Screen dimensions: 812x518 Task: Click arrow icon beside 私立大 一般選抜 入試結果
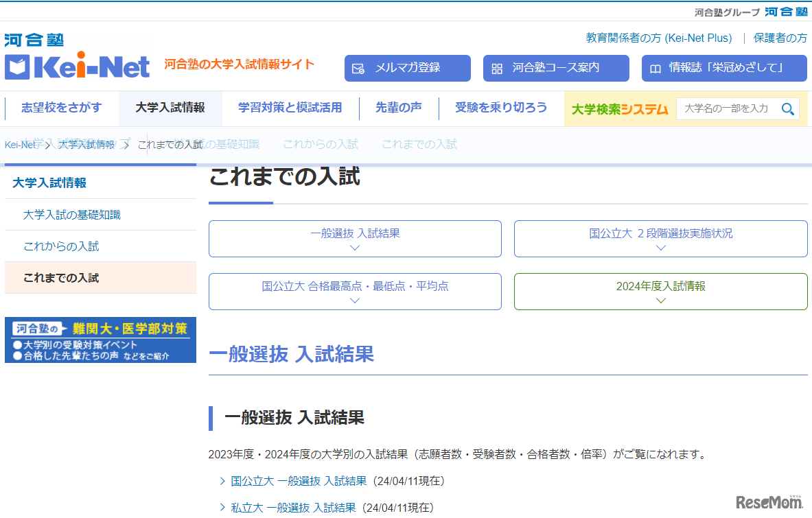222,508
